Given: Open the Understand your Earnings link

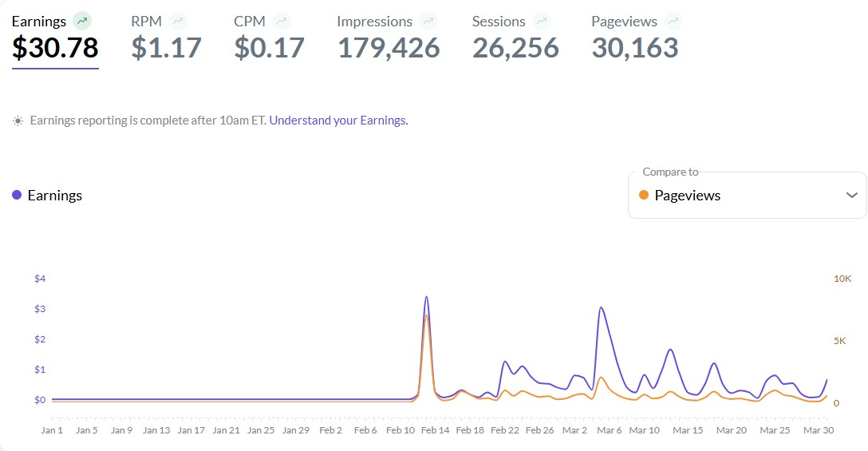Looking at the screenshot, I should [x=338, y=121].
